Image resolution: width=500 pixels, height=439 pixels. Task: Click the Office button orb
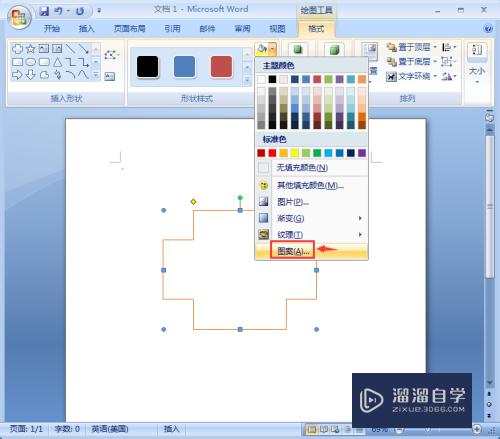coord(19,17)
